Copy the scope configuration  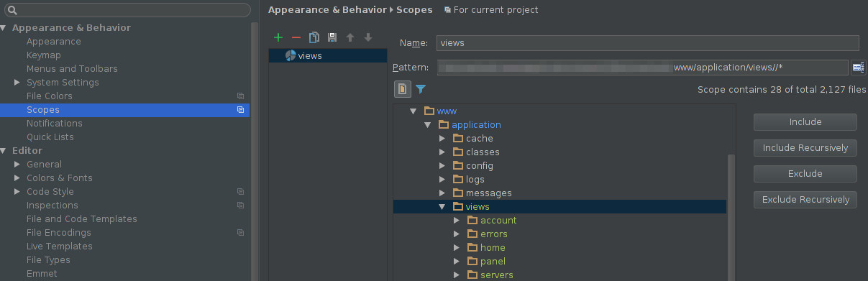click(x=314, y=37)
